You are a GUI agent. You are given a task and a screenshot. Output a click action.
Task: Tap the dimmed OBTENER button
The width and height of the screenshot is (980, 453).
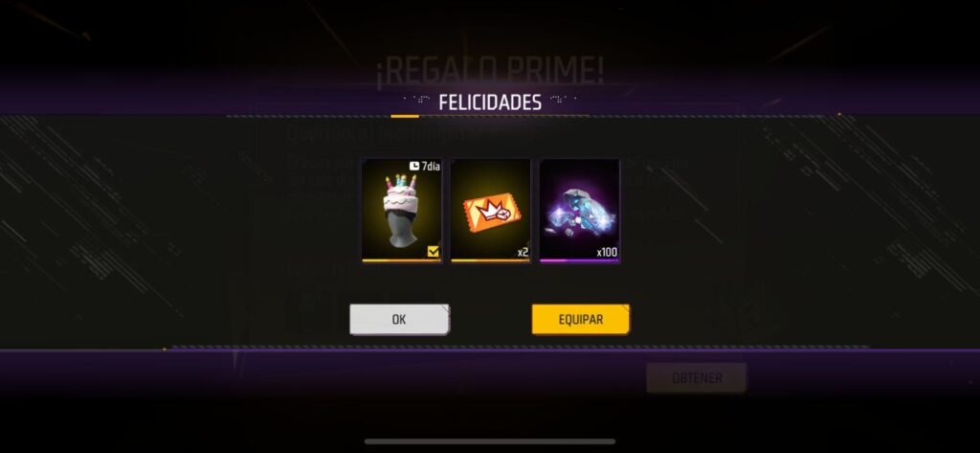click(697, 378)
